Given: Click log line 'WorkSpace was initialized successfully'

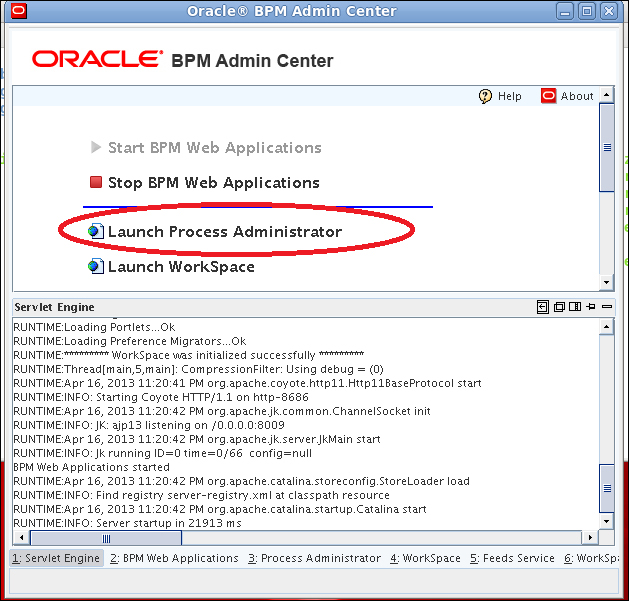Looking at the screenshot, I should click(x=189, y=355).
